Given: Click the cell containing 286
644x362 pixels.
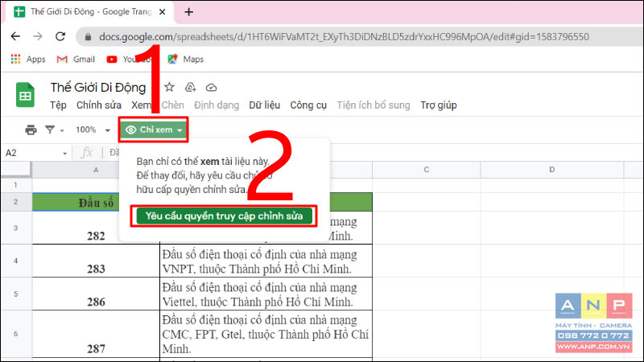Looking at the screenshot, I should 96,294.
